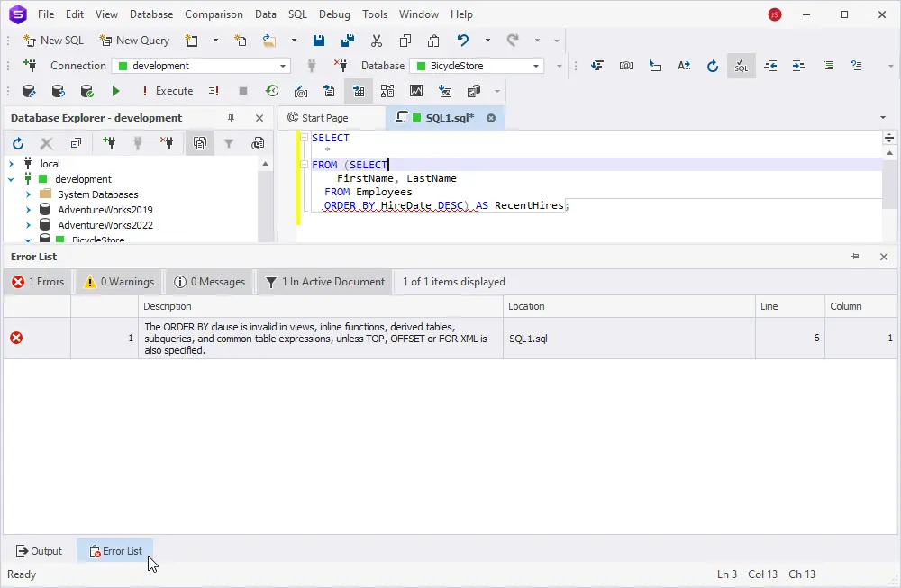
Task: Click the Stop execution square icon
Action: (243, 91)
